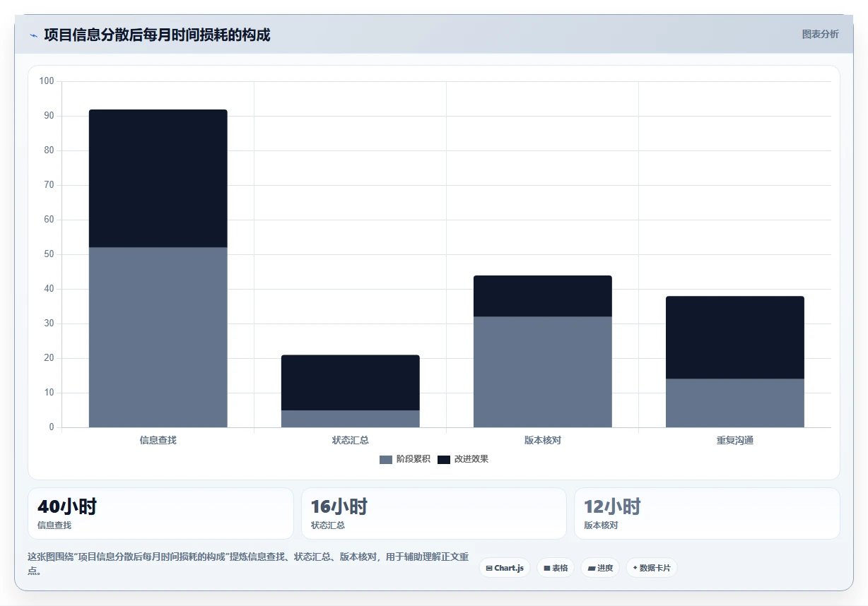Click the 12小时 版本核对 data card
This screenshot has width=868, height=606.
point(707,513)
